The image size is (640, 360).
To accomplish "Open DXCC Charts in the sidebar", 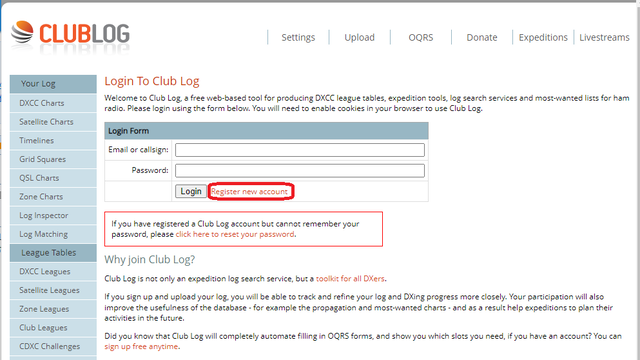I will coord(53,103).
